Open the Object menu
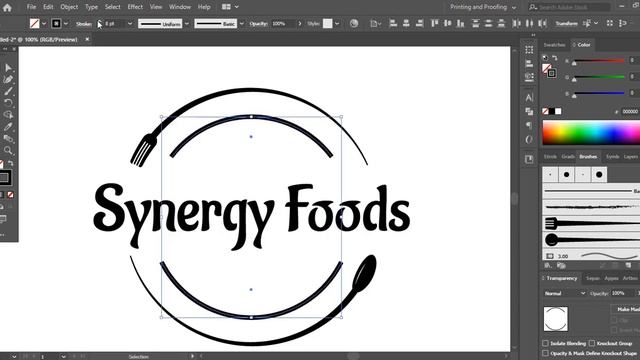This screenshot has width=640, height=360. tap(69, 7)
